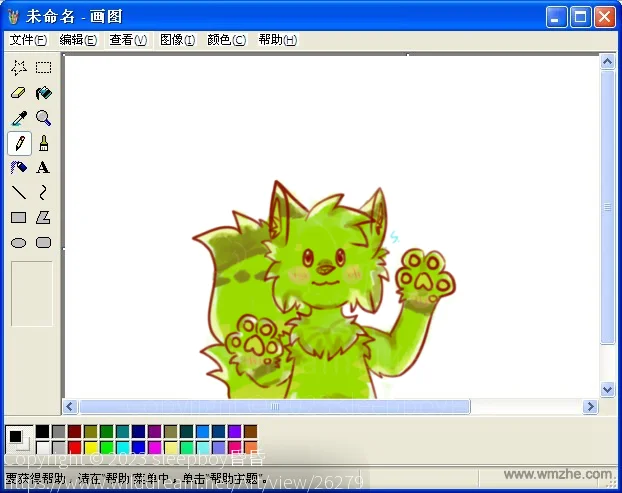
Task: Click the vertical scrollbar down arrow
Action: (607, 389)
